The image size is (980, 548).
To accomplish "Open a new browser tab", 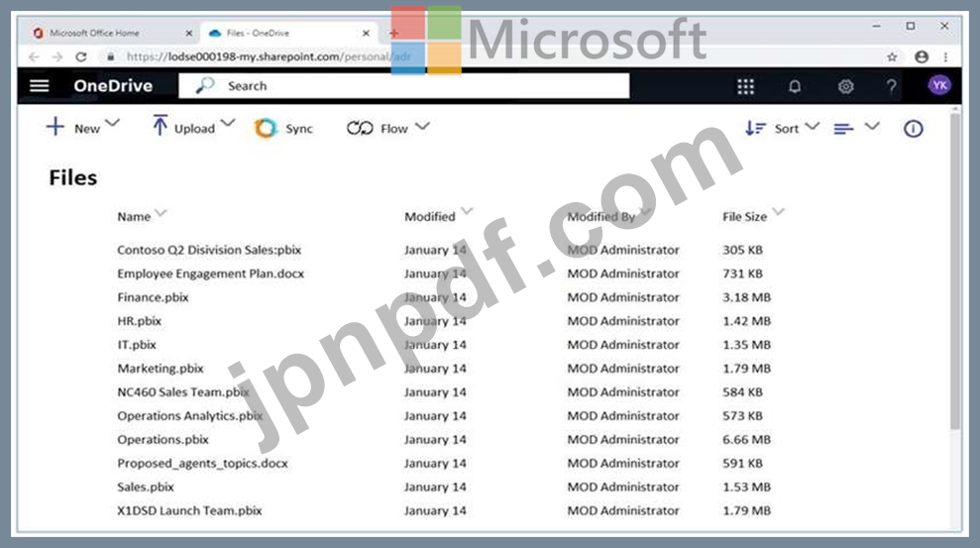I will (393, 33).
